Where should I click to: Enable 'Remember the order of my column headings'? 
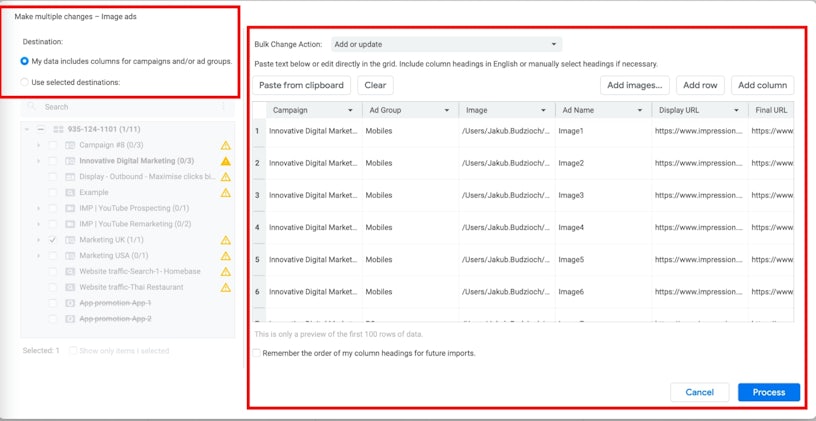tap(257, 353)
